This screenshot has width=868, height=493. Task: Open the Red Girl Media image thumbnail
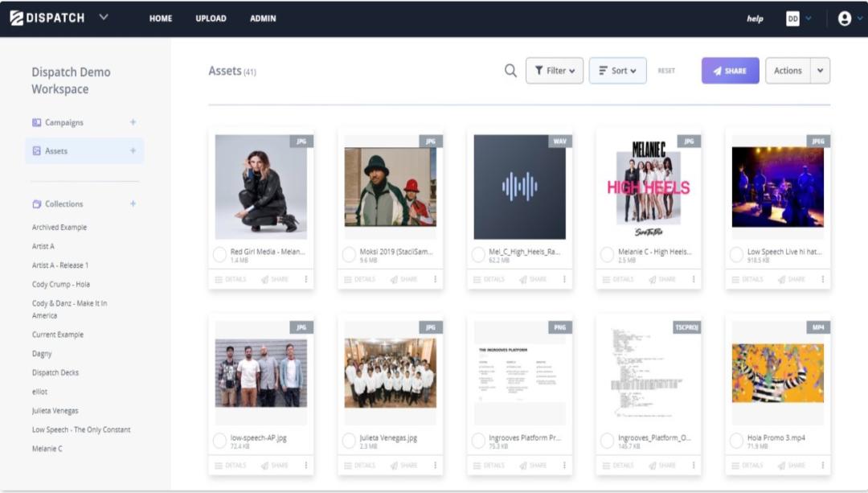click(260, 187)
